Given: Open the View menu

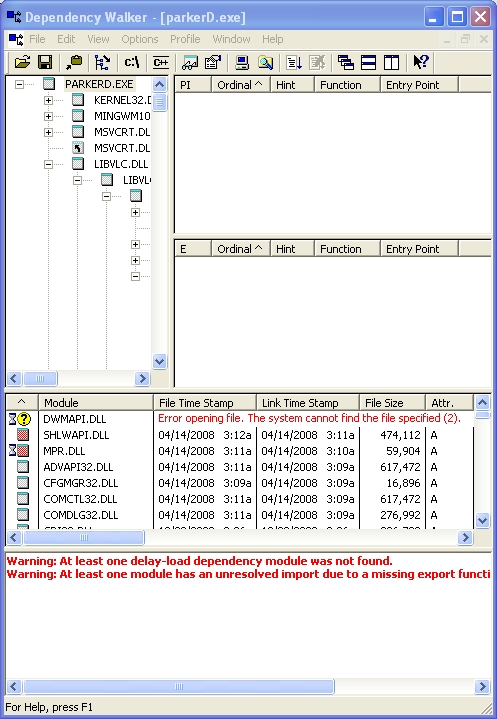Looking at the screenshot, I should [x=98, y=39].
